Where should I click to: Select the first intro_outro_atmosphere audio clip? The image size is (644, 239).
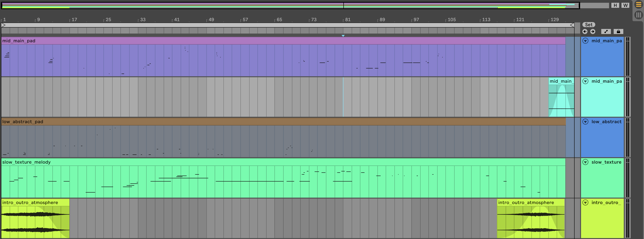click(x=35, y=219)
